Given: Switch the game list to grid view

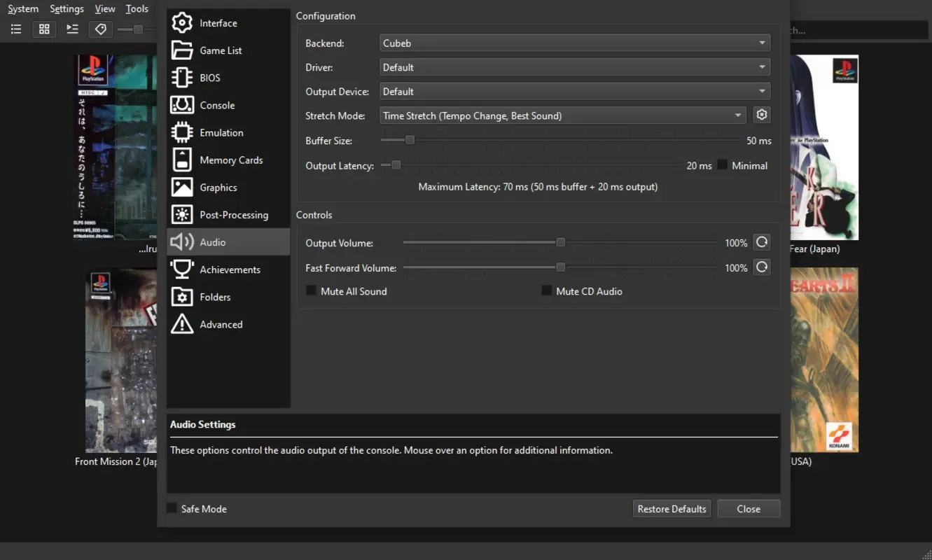Looking at the screenshot, I should coord(43,29).
